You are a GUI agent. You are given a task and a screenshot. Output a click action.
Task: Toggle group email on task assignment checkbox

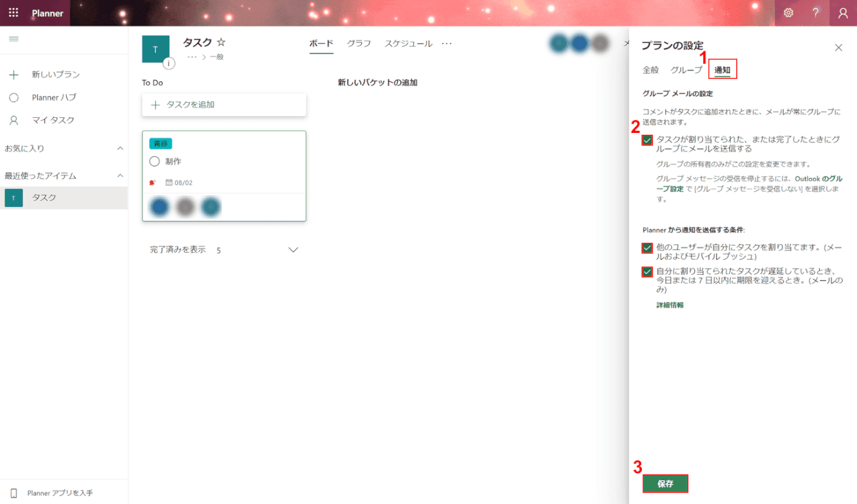(647, 140)
